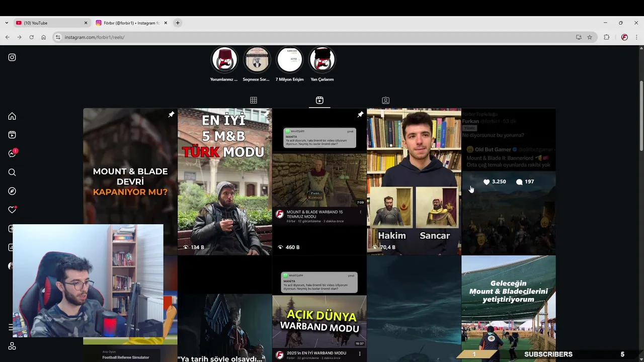View site information next to the URL
This screenshot has width=644, height=362.
point(58,37)
